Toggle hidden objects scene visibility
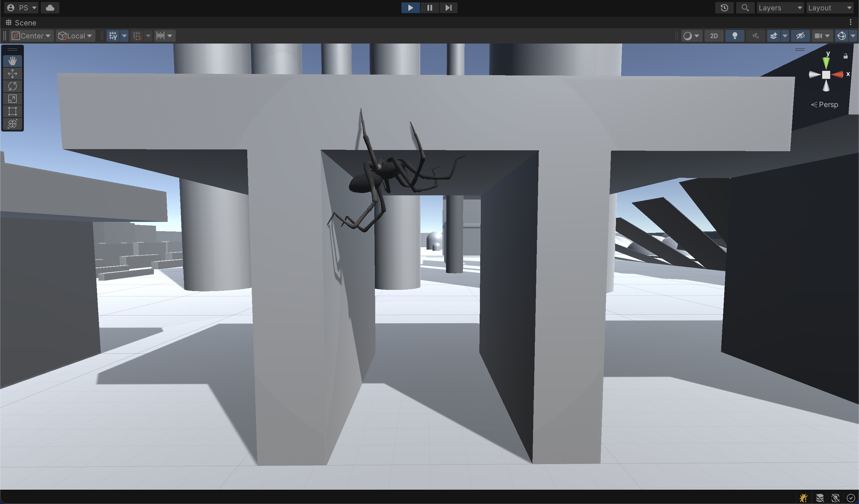859x504 pixels. point(800,36)
